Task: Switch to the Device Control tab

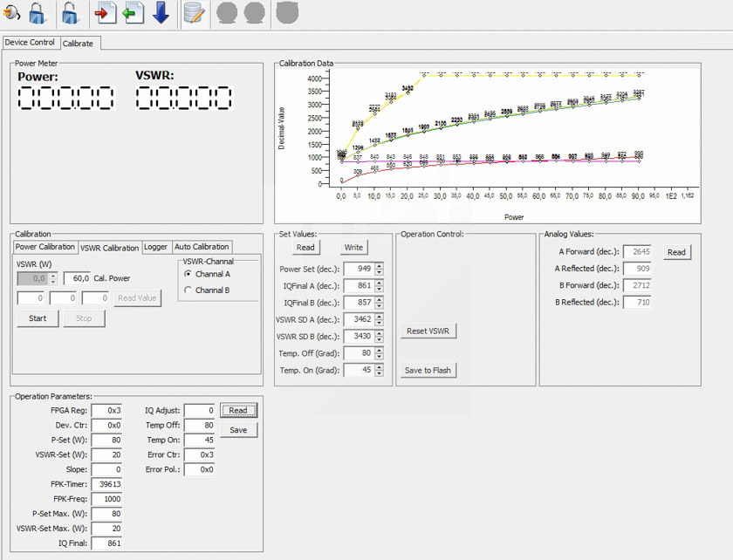Action: (30, 42)
